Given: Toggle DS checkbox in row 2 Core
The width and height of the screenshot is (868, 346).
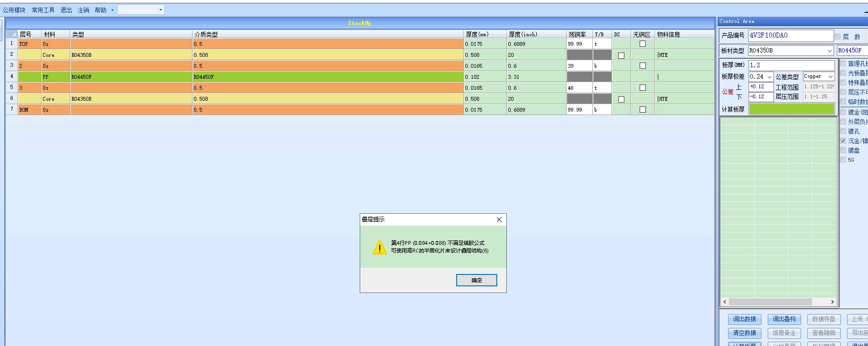Looking at the screenshot, I should click(x=621, y=55).
